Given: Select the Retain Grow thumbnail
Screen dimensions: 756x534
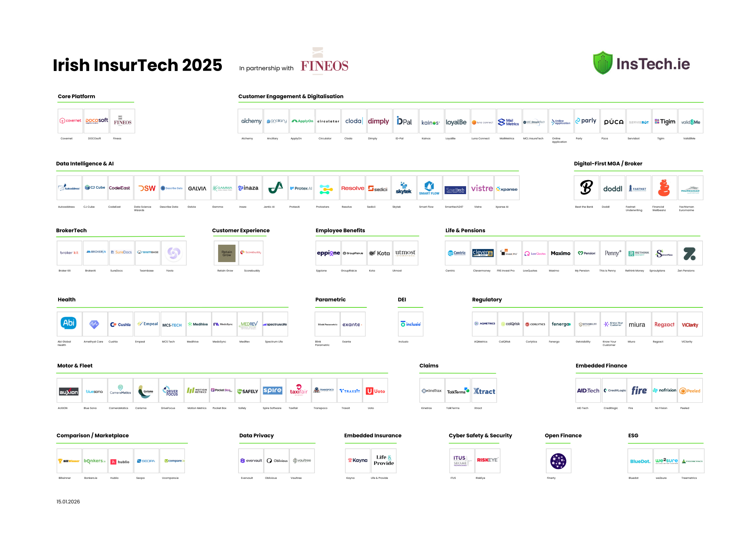Looking at the screenshot, I should pos(227,253).
